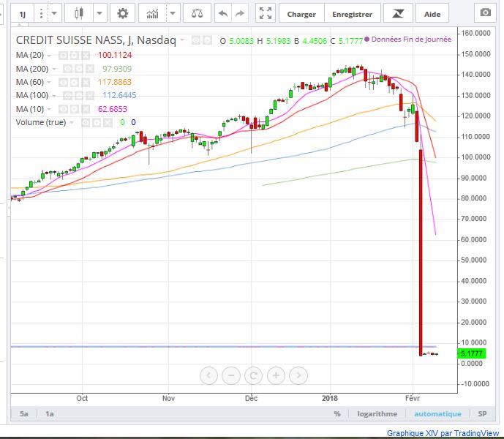
Task: Zoom in with the plus navigation button
Action: click(x=276, y=375)
